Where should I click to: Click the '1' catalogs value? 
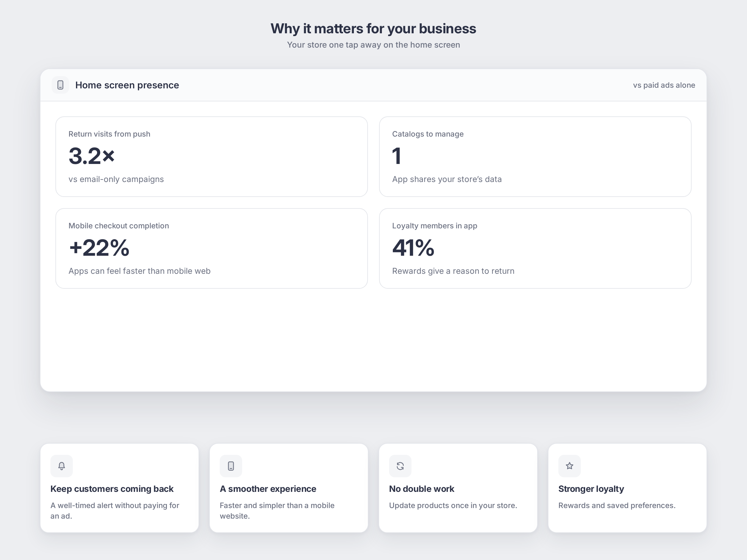click(x=397, y=156)
